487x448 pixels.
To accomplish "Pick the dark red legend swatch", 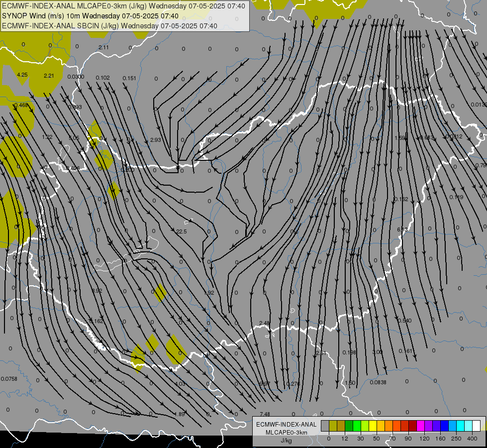I will pos(412,426).
